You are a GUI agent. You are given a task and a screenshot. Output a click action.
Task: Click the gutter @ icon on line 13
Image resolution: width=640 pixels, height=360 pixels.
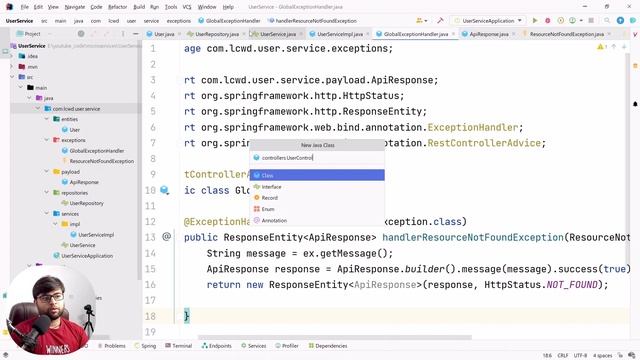pyautogui.click(x=167, y=236)
